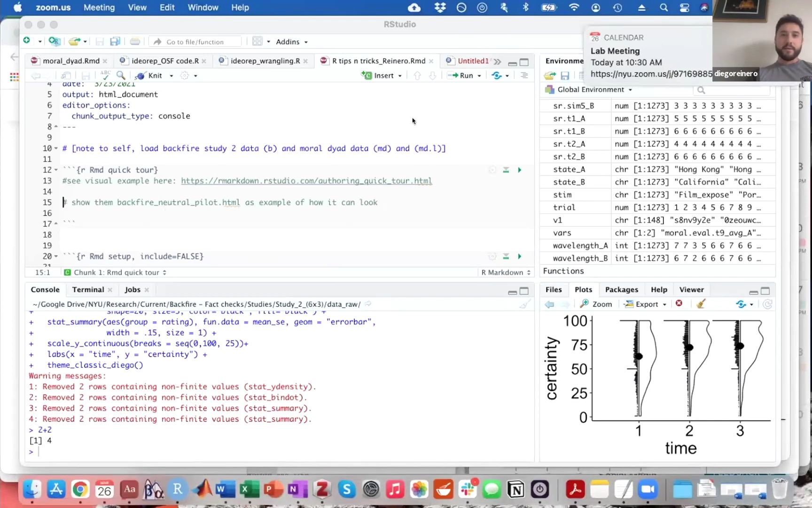
Task: Switch to Untitled1 tab
Action: point(473,61)
